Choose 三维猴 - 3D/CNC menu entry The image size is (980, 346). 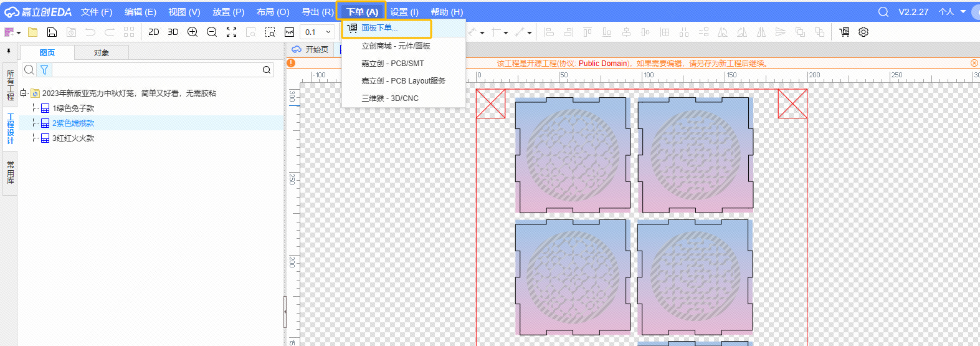[x=390, y=99]
